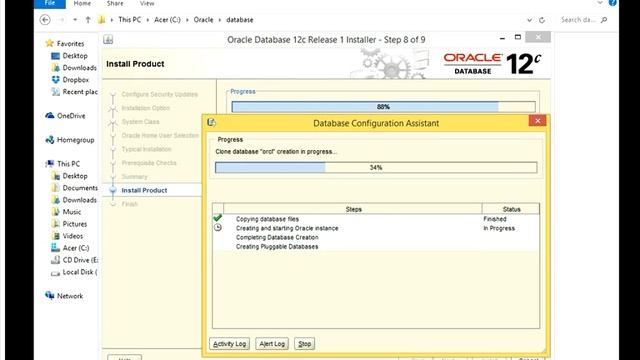Click database in address breadcrumb

[240, 20]
